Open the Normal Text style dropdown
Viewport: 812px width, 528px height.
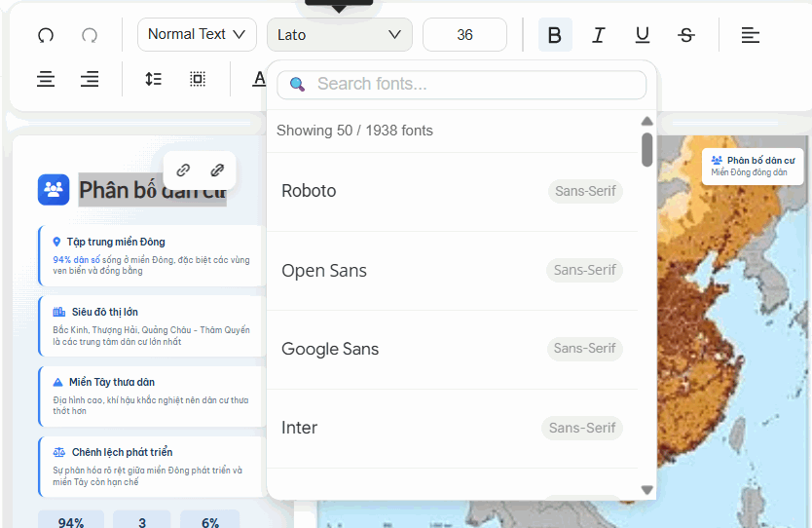[197, 35]
